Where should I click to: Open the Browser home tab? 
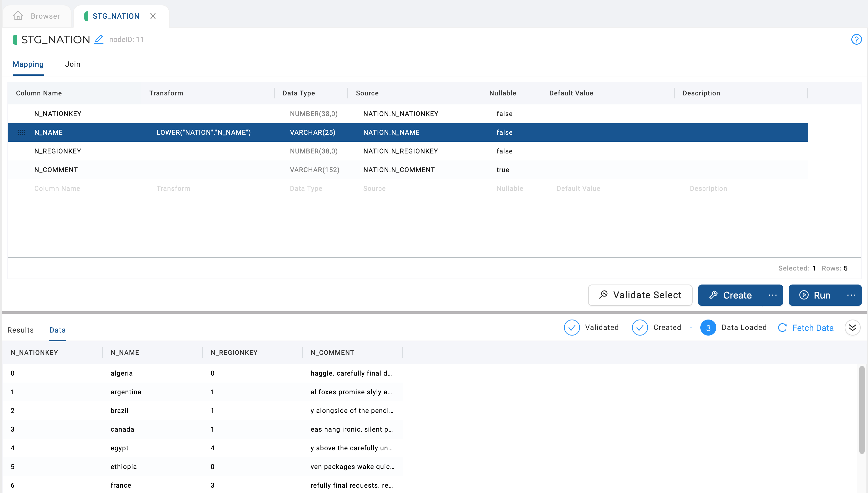pos(37,16)
